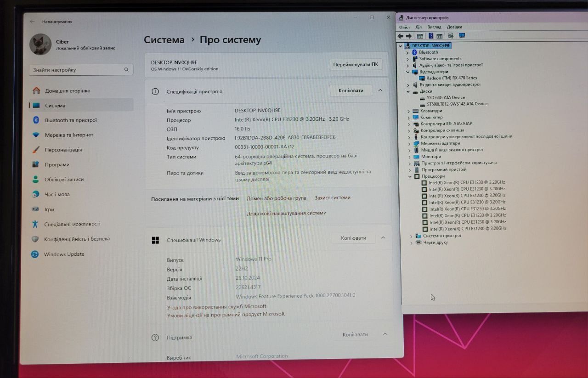Collapse the Специфікації пристрою section chevron
This screenshot has width=588, height=378.
click(380, 90)
